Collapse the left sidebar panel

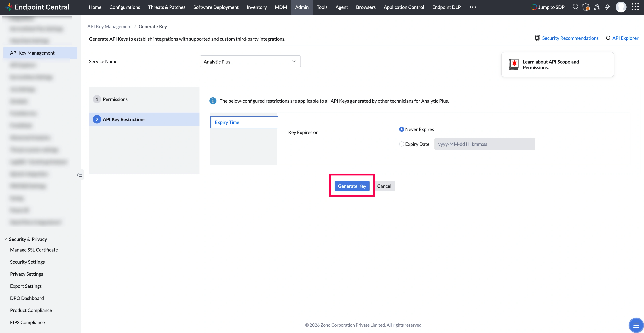[x=79, y=175]
